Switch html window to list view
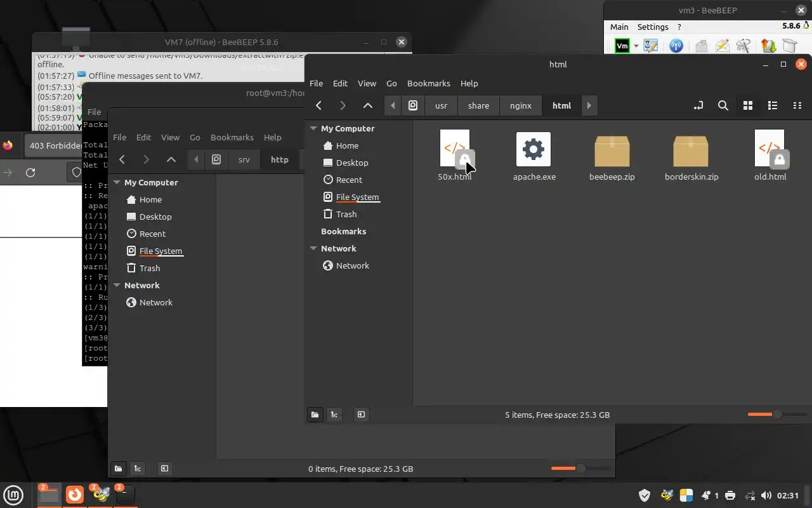Image resolution: width=812 pixels, height=508 pixels. [x=772, y=105]
